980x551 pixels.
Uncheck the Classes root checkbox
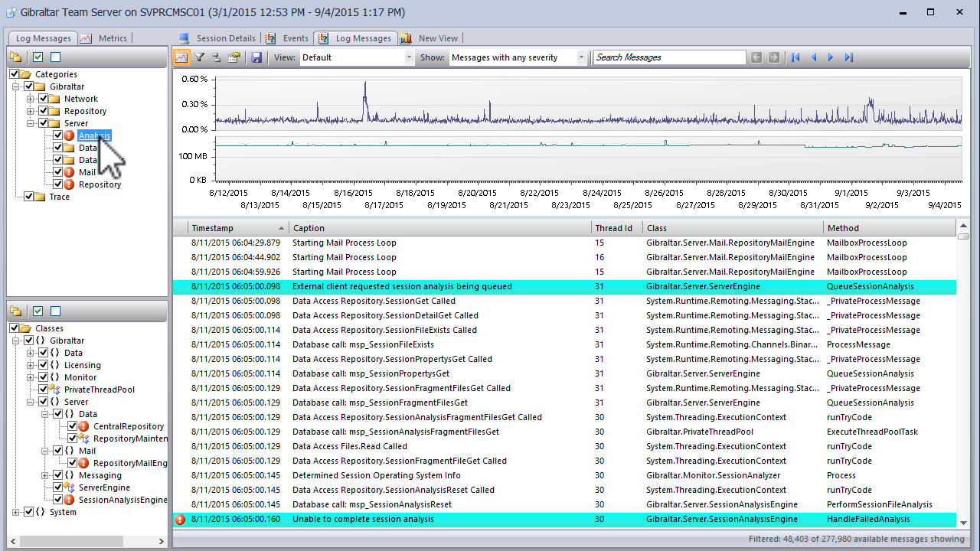point(15,328)
